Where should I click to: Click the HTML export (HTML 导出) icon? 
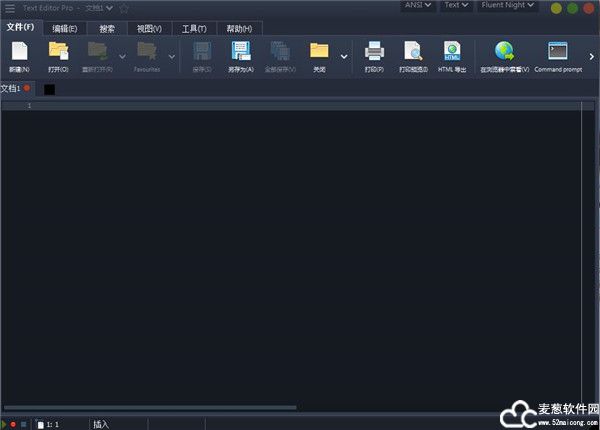(x=452, y=51)
